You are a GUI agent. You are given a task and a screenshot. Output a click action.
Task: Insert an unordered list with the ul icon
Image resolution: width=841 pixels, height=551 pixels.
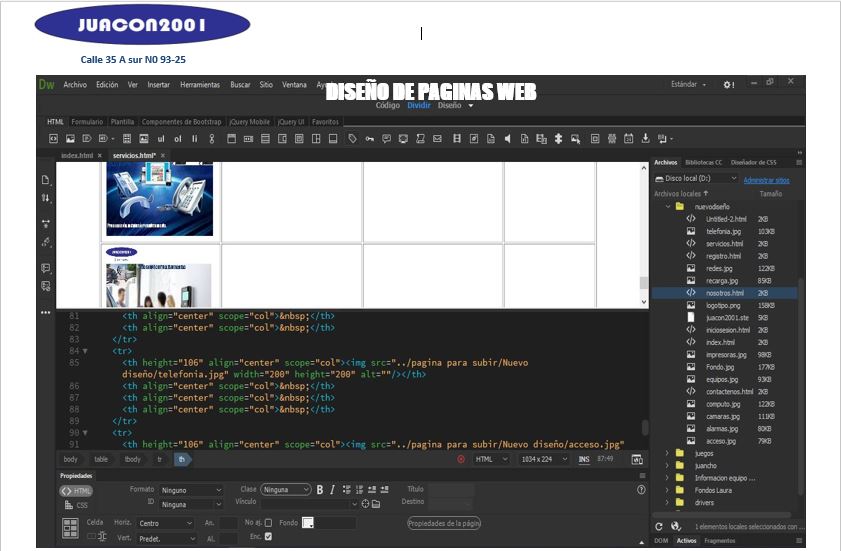tap(161, 138)
